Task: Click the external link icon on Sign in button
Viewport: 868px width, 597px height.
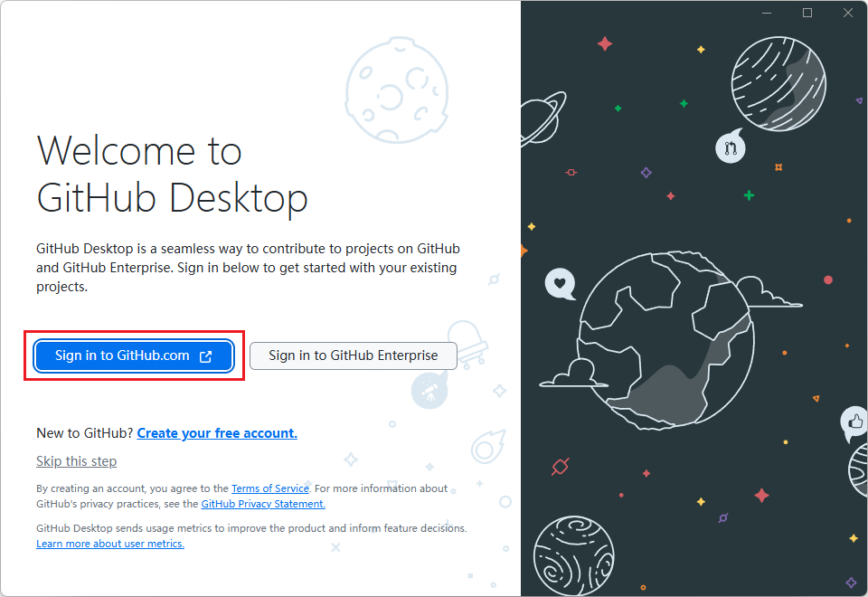Action: pyautogui.click(x=206, y=355)
